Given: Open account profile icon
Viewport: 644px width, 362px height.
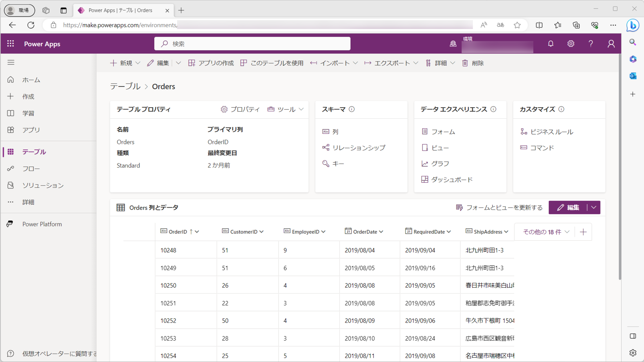Looking at the screenshot, I should pos(611,44).
